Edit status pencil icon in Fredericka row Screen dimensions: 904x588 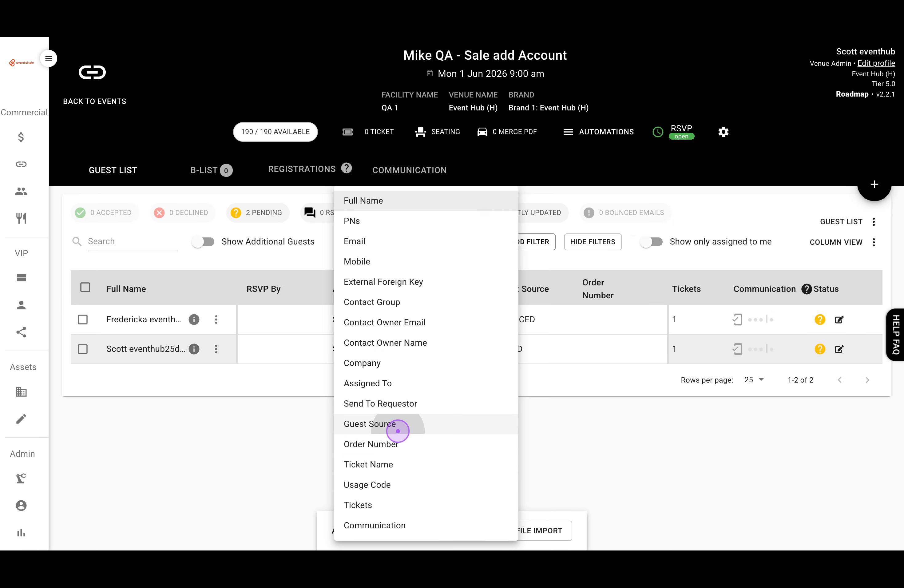pyautogui.click(x=839, y=320)
